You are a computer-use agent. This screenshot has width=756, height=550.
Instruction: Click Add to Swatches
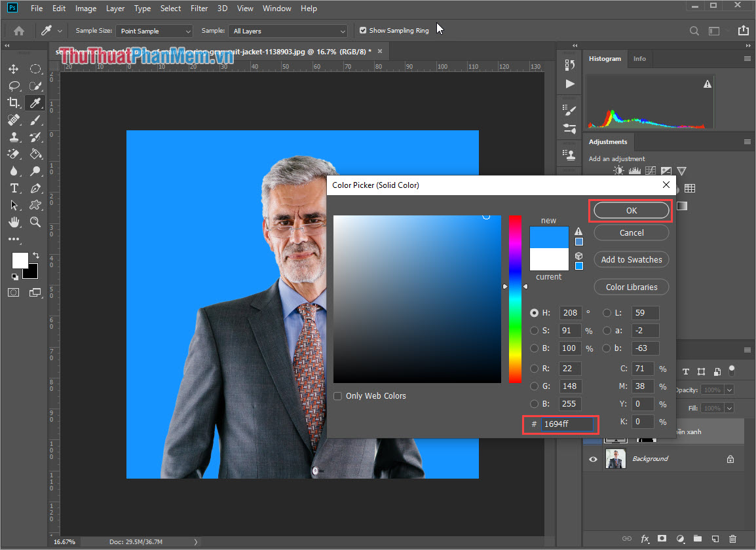tap(631, 259)
